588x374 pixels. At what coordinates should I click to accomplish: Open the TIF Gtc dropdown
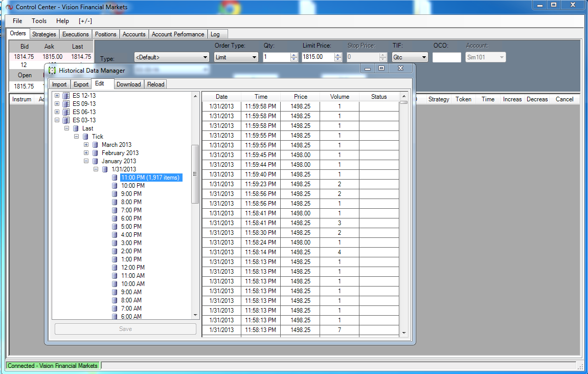click(424, 57)
